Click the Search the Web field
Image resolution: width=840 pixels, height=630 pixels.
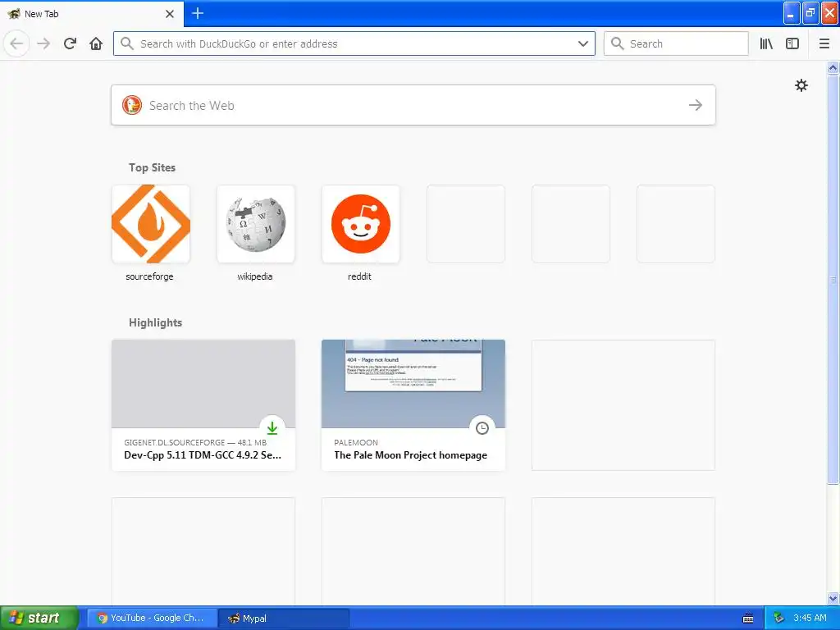pyautogui.click(x=413, y=105)
